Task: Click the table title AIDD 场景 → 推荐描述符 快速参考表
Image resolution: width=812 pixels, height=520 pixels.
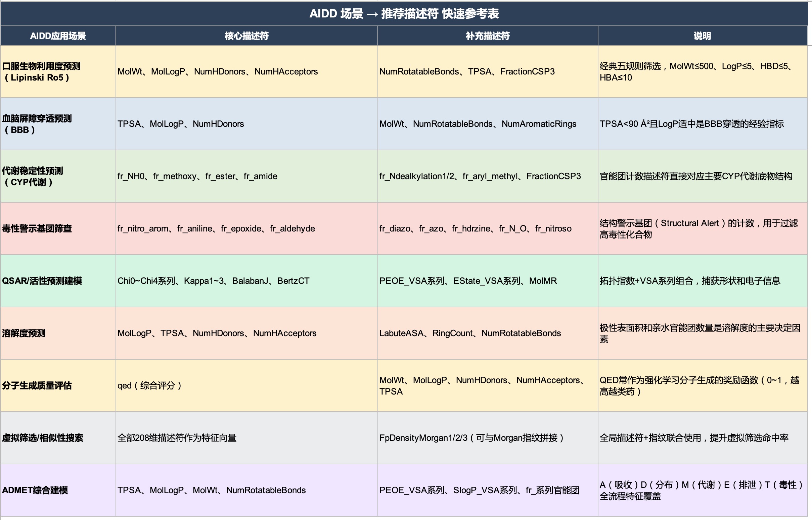Action: click(405, 14)
